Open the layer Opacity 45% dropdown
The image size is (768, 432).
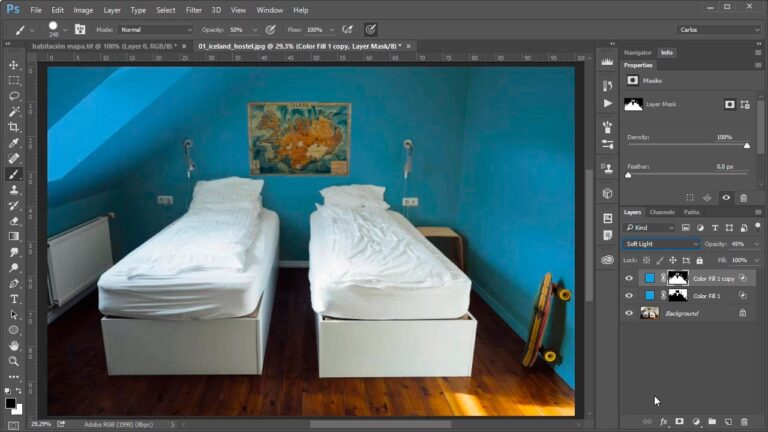tap(756, 244)
